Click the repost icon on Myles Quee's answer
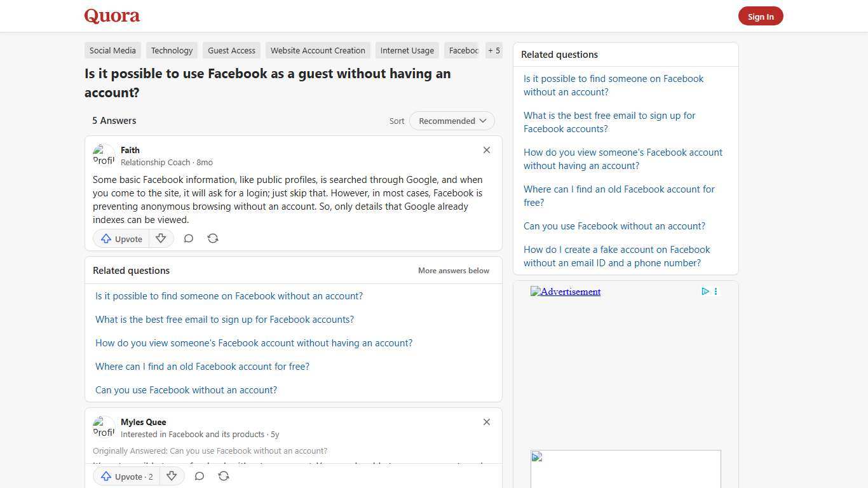The image size is (868, 488). [x=224, y=476]
